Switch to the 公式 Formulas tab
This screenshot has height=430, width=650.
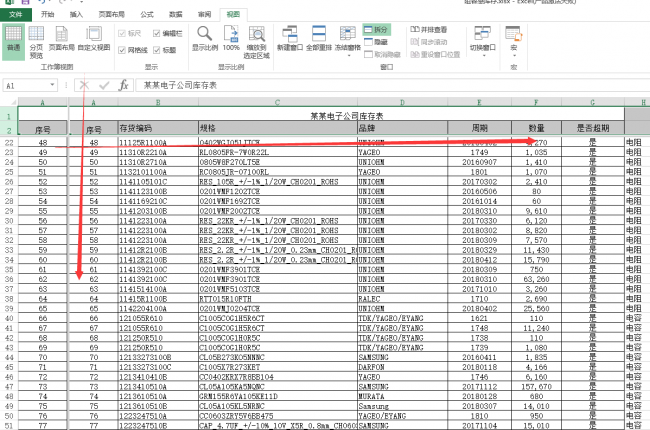(x=147, y=15)
